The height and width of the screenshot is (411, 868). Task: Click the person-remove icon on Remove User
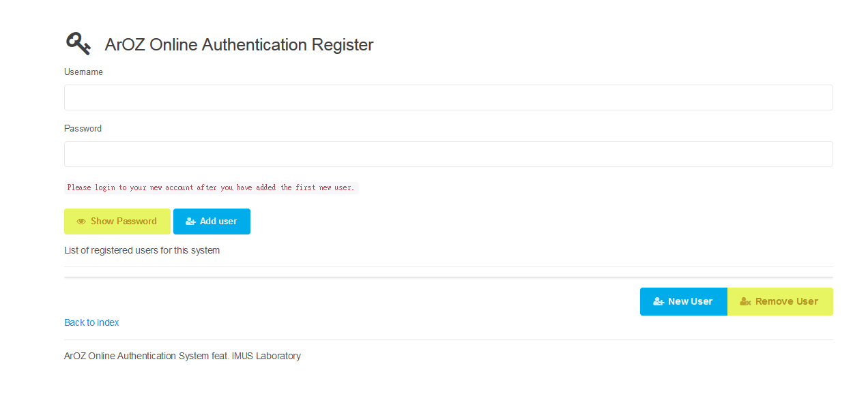point(745,302)
